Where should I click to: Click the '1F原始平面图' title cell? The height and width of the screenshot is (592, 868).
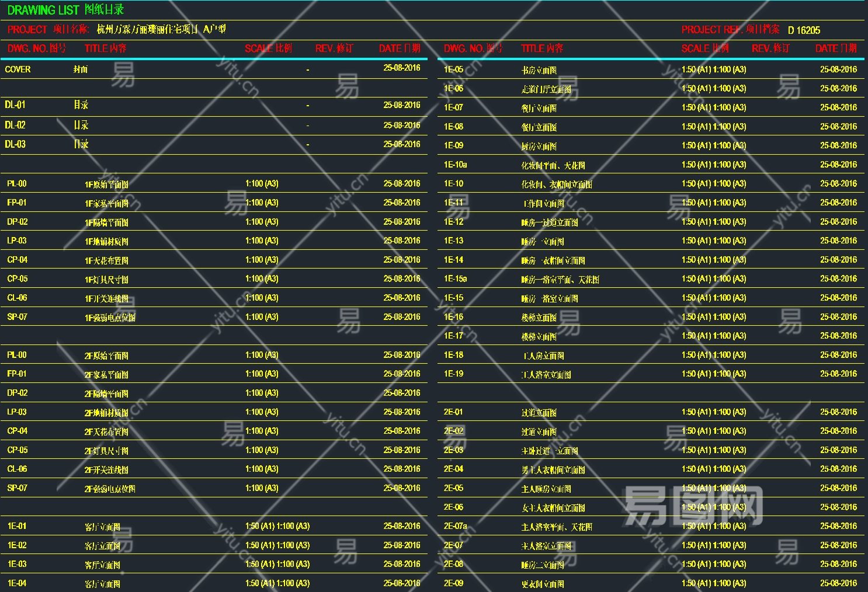pos(106,184)
